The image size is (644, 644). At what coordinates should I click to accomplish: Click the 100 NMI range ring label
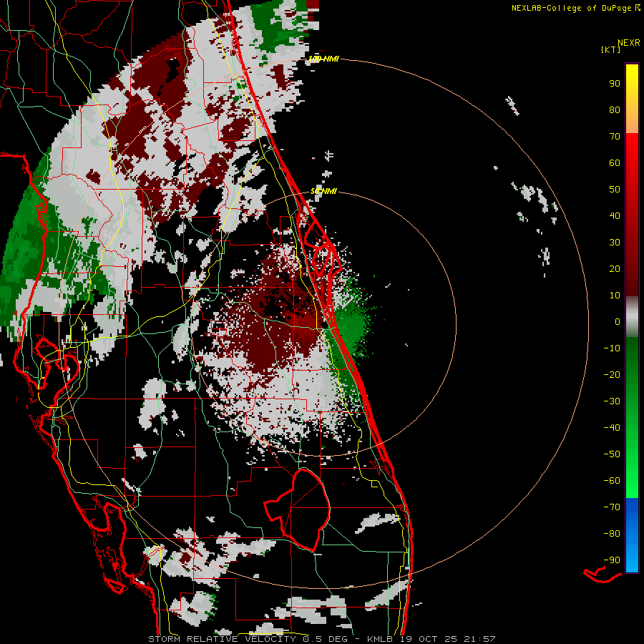pyautogui.click(x=323, y=59)
